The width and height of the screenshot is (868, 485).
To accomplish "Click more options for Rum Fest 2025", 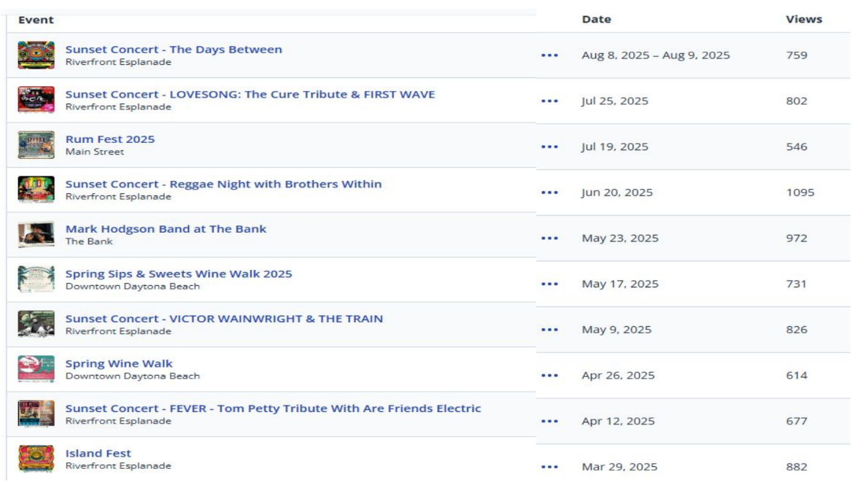I will tap(550, 147).
